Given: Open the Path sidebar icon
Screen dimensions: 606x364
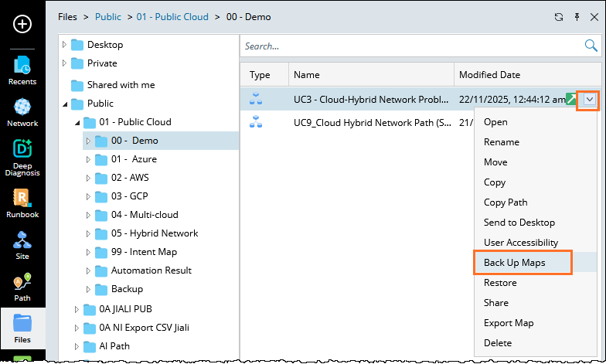Looking at the screenshot, I should 22,287.
